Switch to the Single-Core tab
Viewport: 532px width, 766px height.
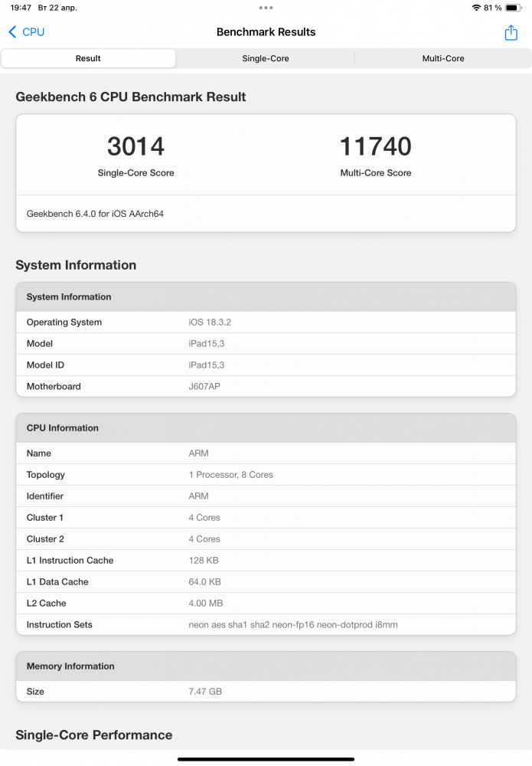(x=266, y=58)
